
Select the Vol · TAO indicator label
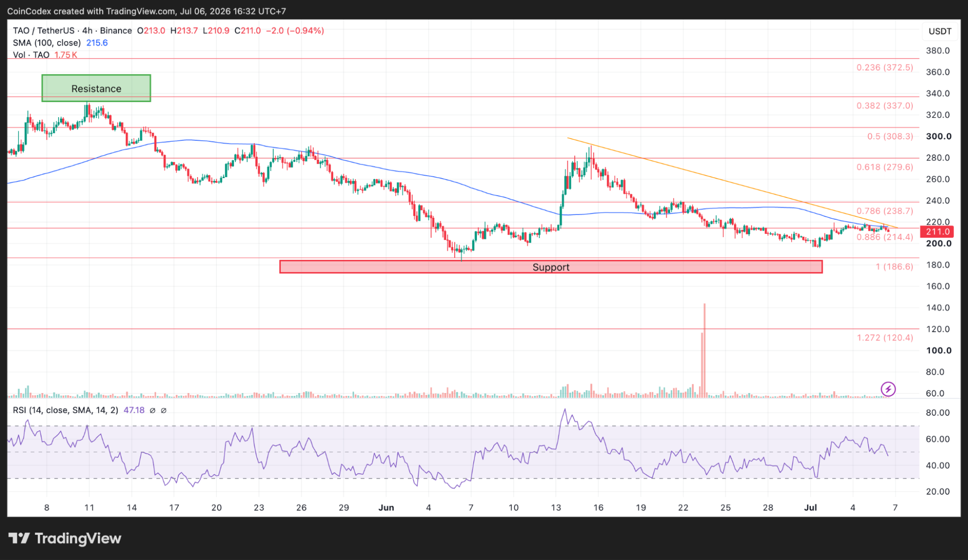[x=31, y=55]
